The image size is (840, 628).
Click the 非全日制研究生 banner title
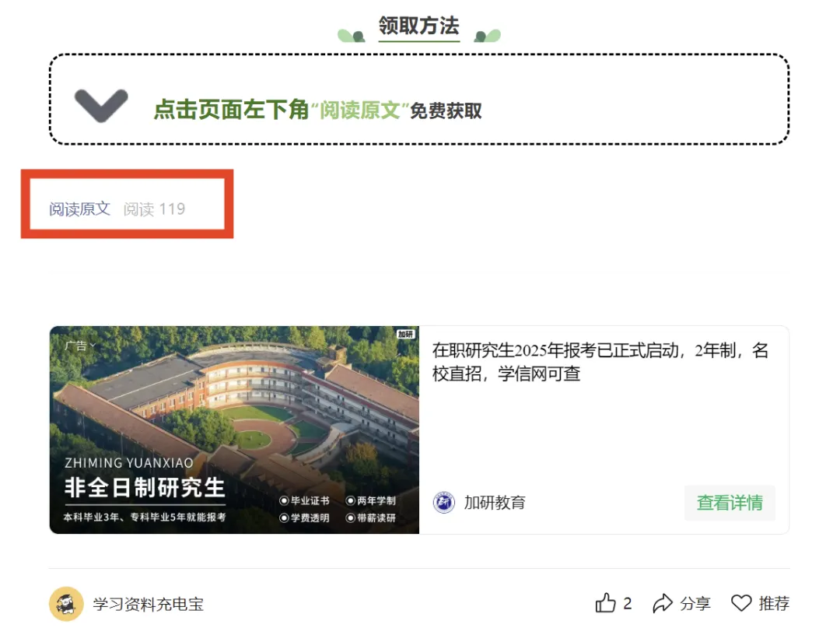[145, 488]
